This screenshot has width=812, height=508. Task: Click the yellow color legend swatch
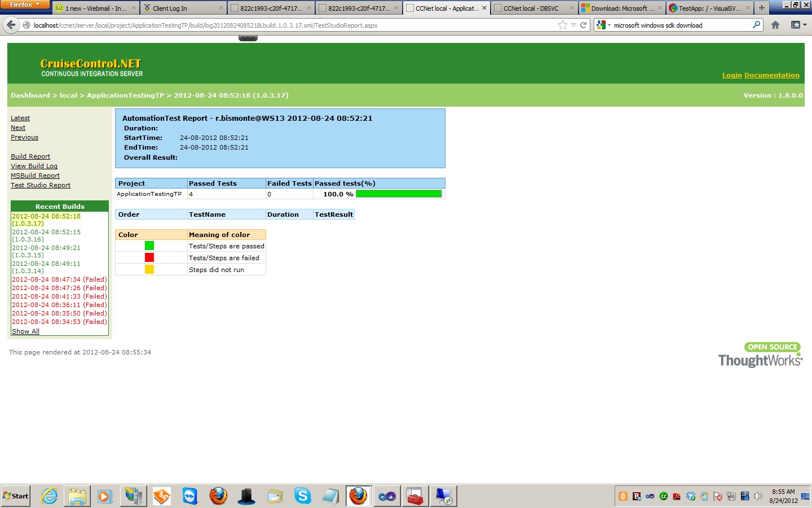(149, 269)
